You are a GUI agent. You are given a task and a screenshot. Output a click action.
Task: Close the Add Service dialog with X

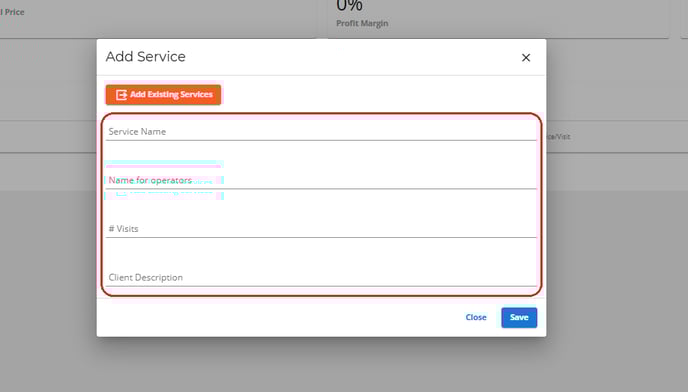tap(526, 58)
